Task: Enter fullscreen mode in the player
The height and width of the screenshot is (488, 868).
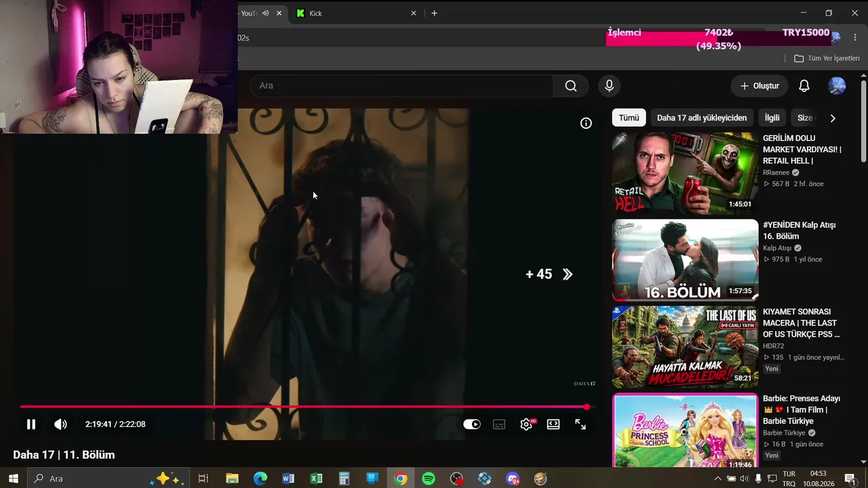Action: pyautogui.click(x=580, y=424)
